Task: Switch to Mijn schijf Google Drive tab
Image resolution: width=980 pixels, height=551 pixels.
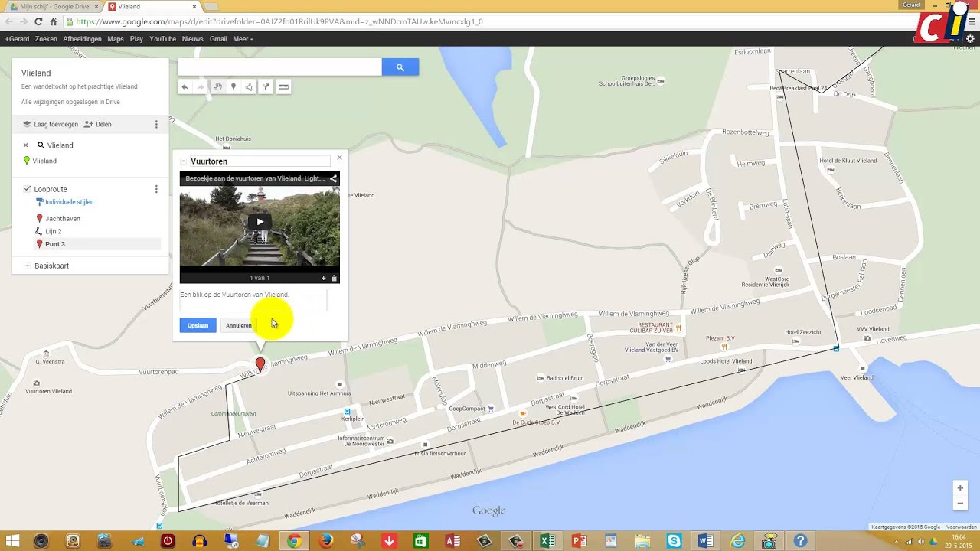Action: coord(50,7)
